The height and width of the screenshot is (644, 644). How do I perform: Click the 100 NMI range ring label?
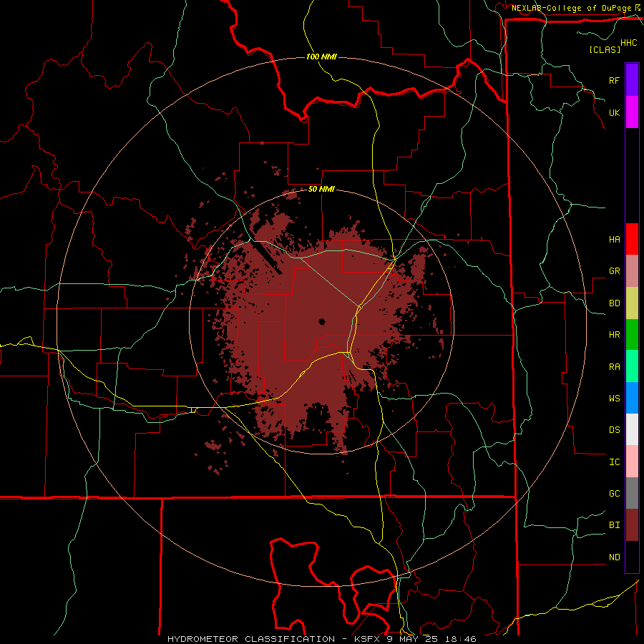[321, 57]
